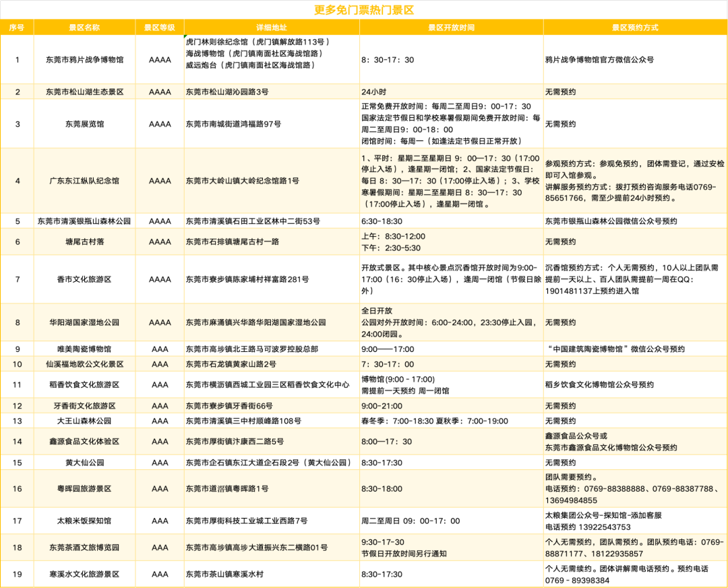The height and width of the screenshot is (588, 728).
Task: Click the opening time 7：30-17：00
Action: point(388,364)
